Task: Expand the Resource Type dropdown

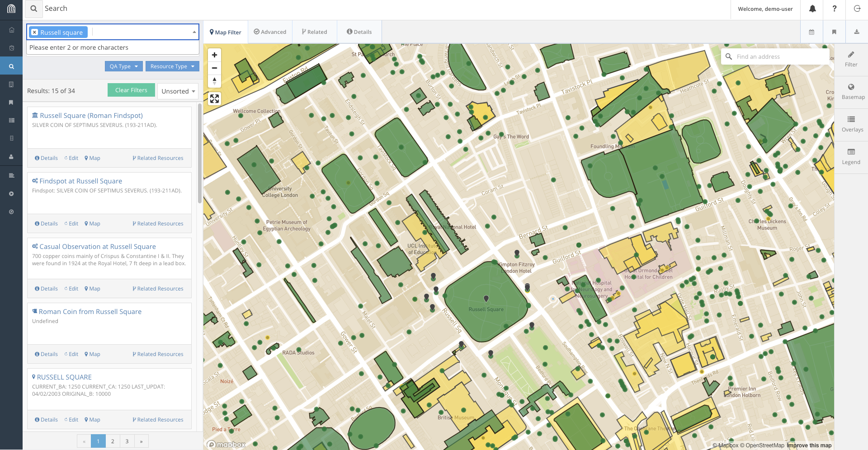Action: pos(172,66)
